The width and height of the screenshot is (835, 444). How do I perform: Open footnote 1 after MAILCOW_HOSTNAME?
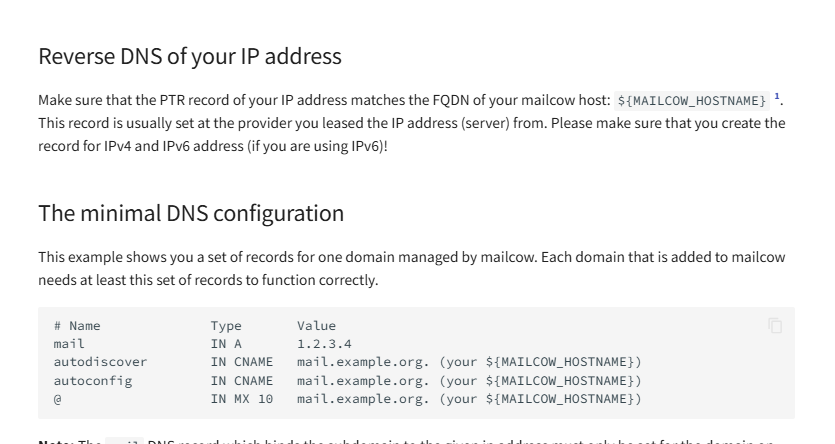777,97
